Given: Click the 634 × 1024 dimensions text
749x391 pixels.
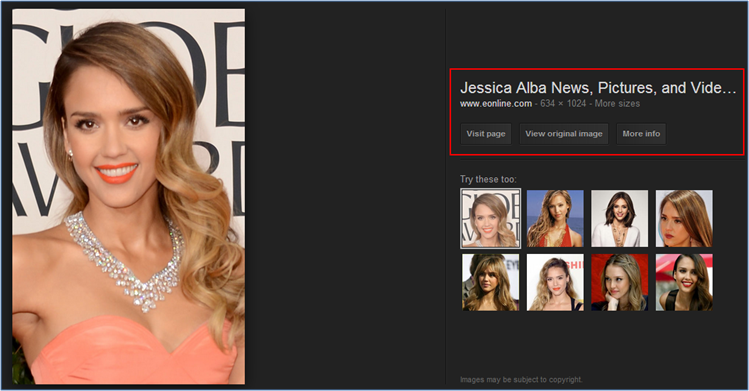Looking at the screenshot, I should click(x=563, y=104).
